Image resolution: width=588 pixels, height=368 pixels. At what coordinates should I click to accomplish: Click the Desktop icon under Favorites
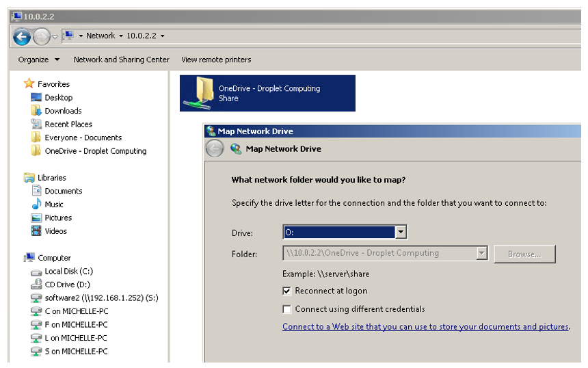coord(36,98)
